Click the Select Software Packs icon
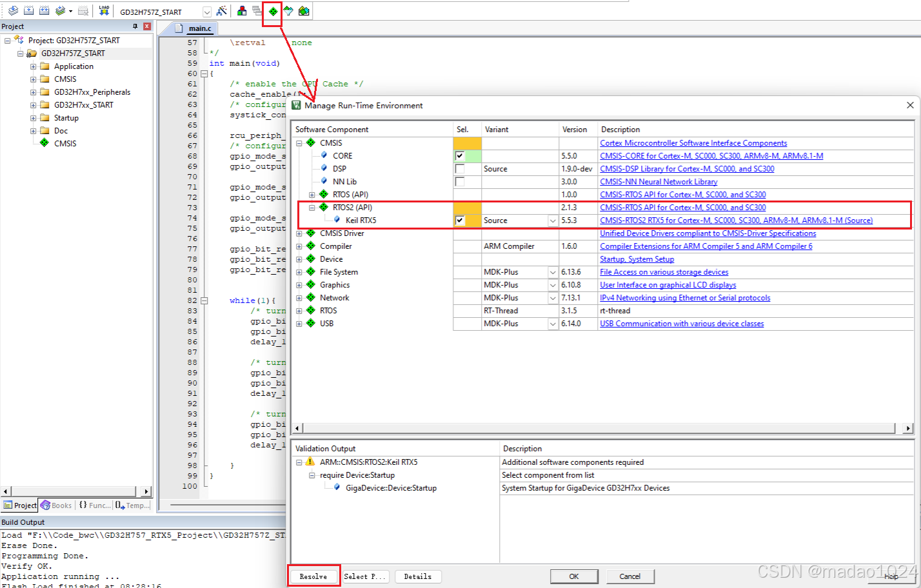Image resolution: width=921 pixels, height=588 pixels. (288, 11)
